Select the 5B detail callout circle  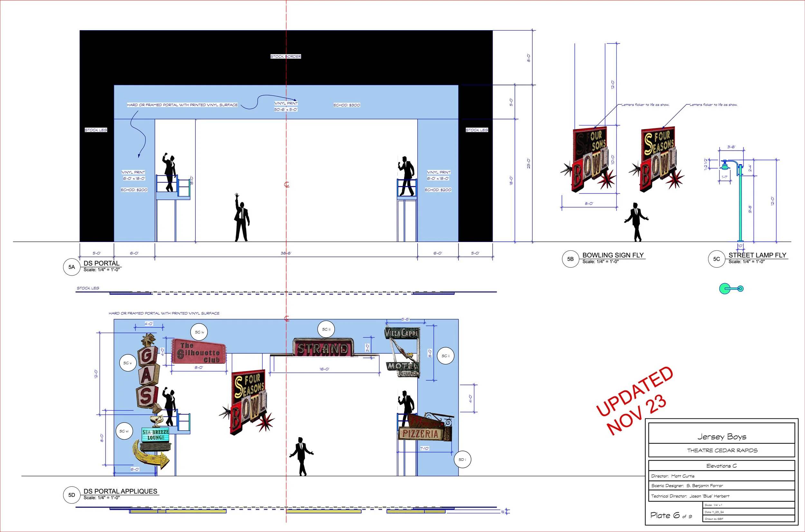[x=571, y=259]
